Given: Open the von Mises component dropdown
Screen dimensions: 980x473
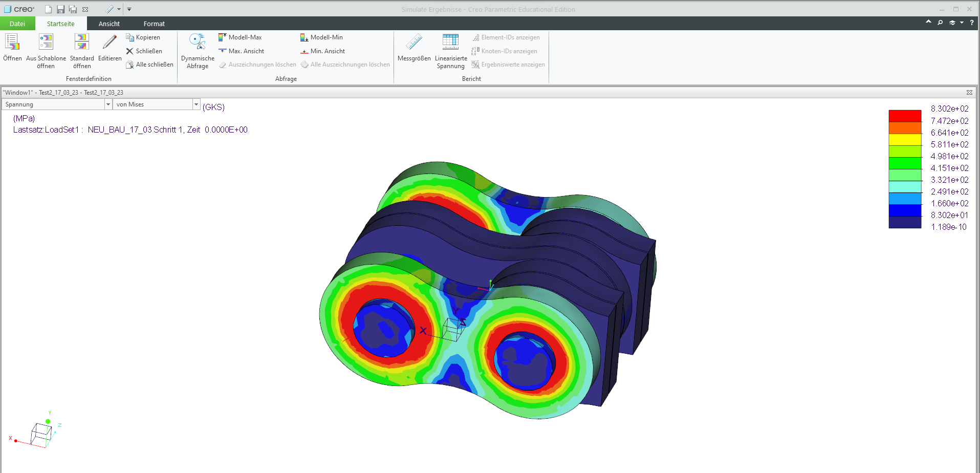Looking at the screenshot, I should pos(196,104).
